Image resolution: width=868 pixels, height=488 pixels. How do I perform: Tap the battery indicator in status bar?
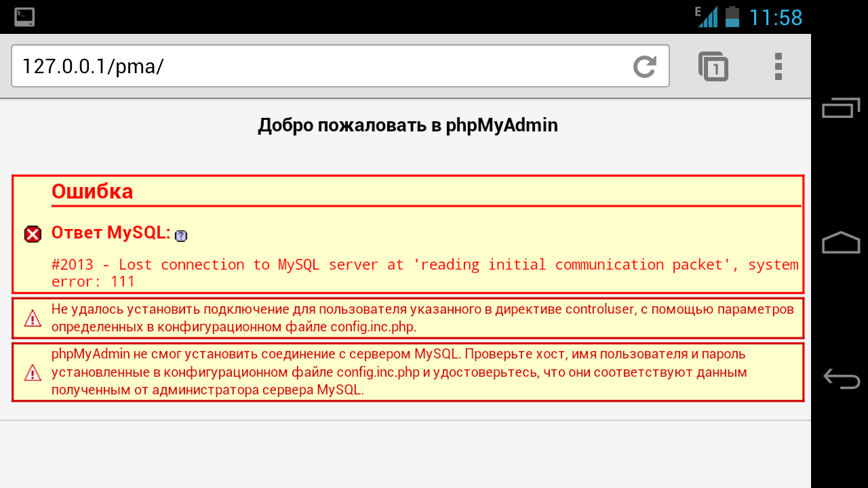pos(732,16)
